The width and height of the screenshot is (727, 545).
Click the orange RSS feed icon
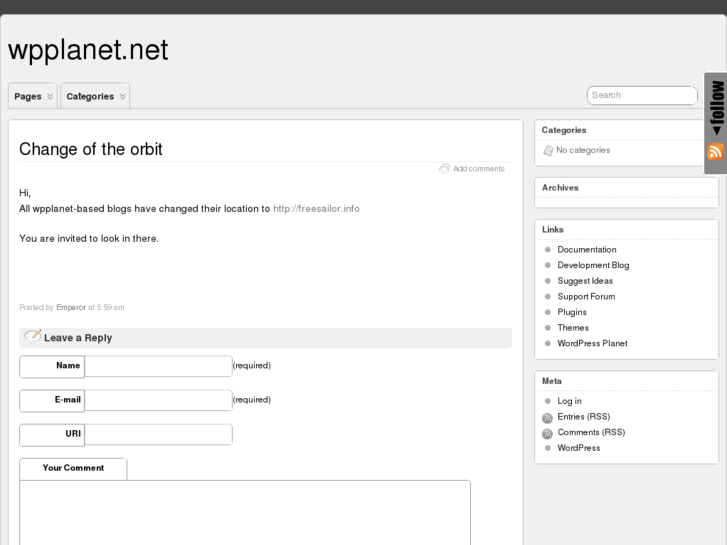tap(715, 152)
